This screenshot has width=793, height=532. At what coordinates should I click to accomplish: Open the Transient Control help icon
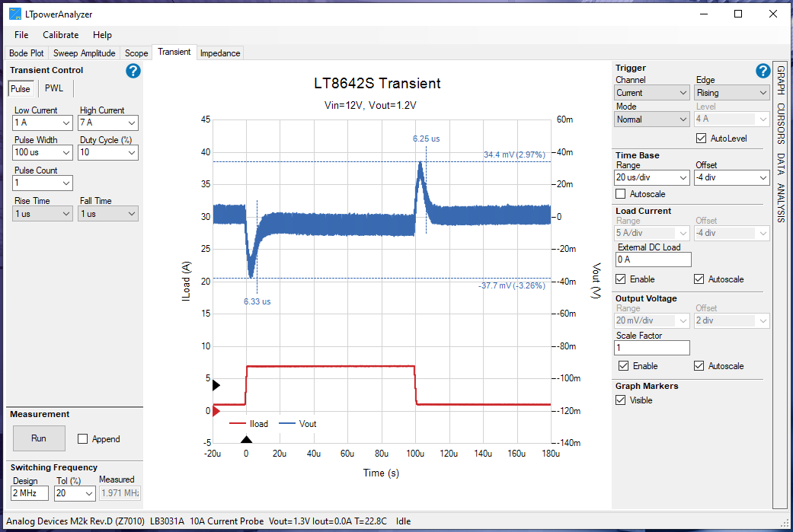tap(133, 70)
